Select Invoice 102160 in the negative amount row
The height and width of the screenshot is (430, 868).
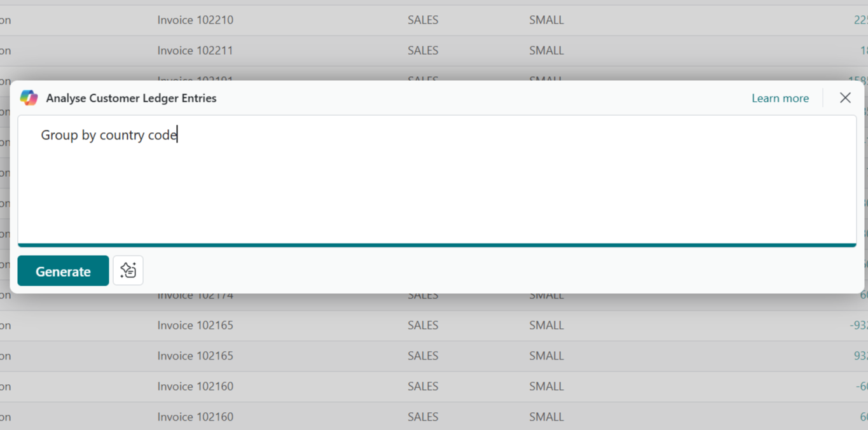pyautogui.click(x=195, y=387)
